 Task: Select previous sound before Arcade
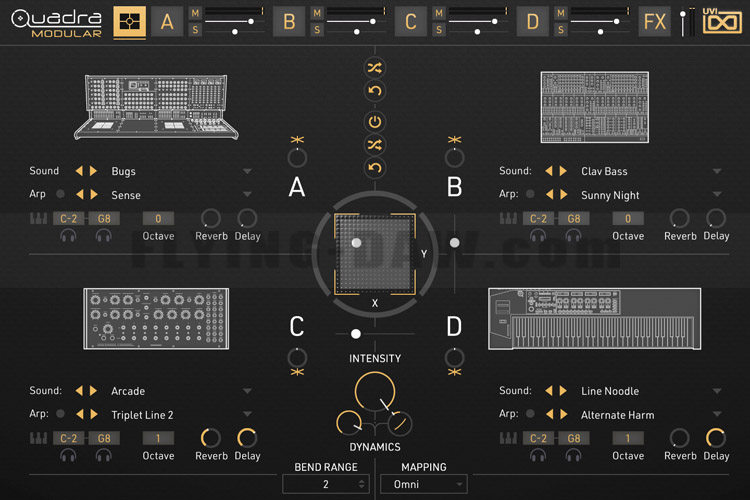(x=79, y=390)
